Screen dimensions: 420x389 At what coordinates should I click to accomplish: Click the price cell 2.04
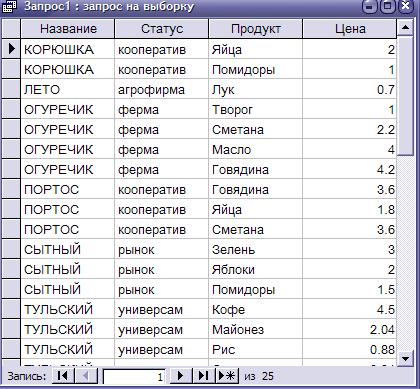pos(350,329)
